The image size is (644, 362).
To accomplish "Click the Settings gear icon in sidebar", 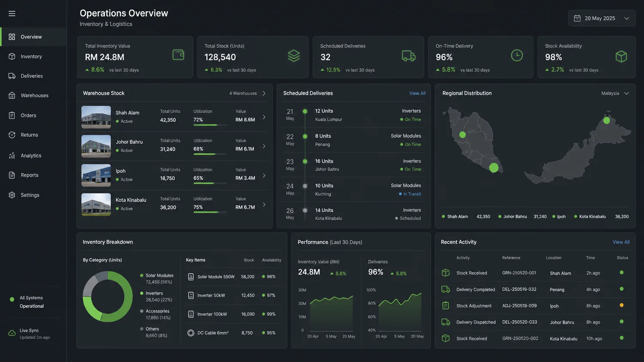I will [x=12, y=195].
